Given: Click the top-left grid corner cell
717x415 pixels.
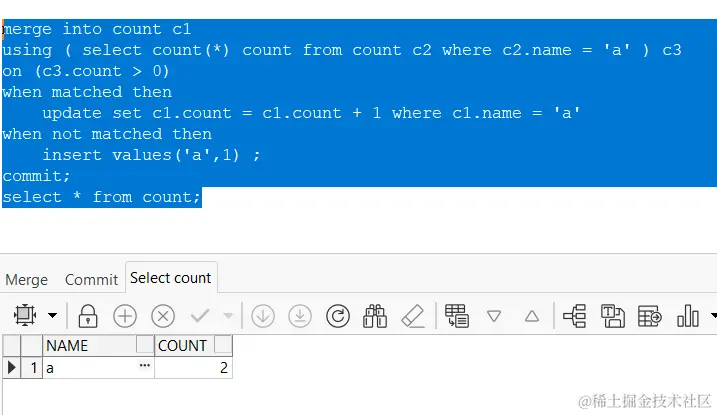Looking at the screenshot, I should click(x=12, y=345).
